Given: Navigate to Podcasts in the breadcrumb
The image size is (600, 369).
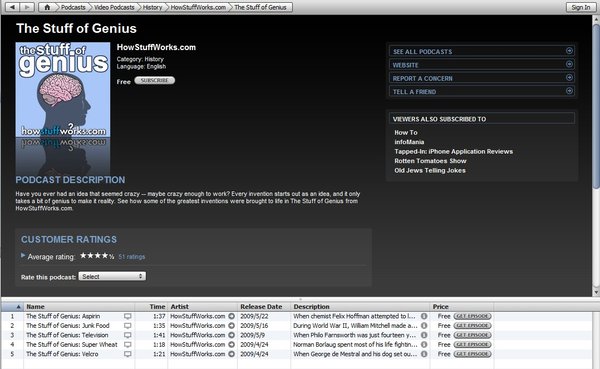Looking at the screenshot, I should pos(73,7).
